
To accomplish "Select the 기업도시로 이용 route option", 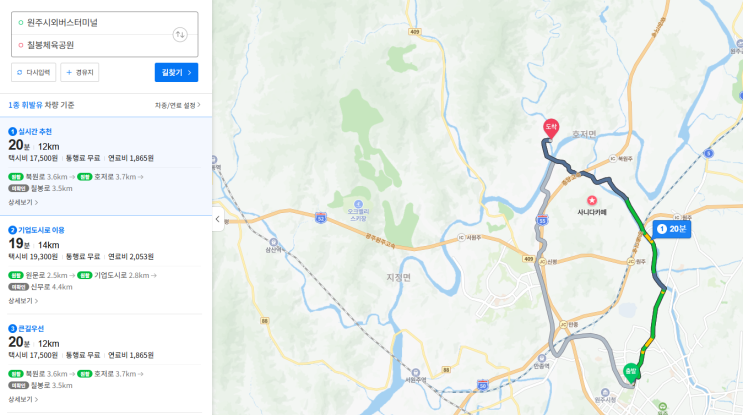I will (106, 265).
